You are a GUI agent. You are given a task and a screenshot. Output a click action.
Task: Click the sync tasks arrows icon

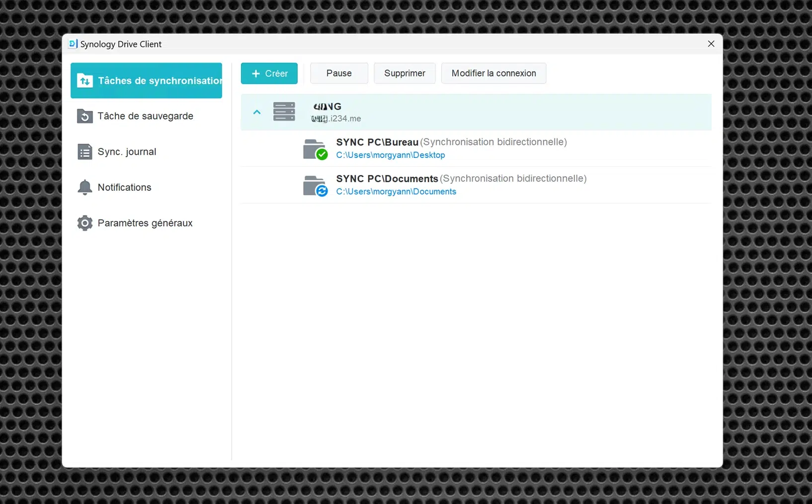(x=85, y=80)
